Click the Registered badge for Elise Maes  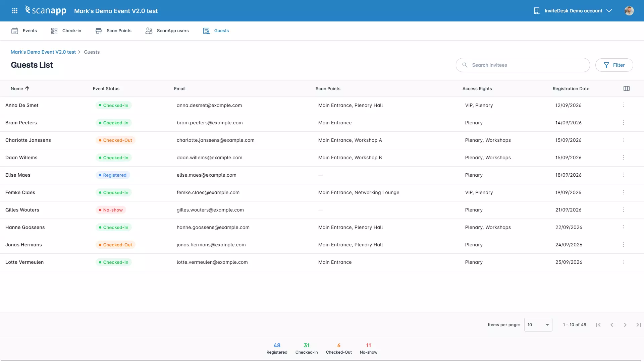click(113, 175)
